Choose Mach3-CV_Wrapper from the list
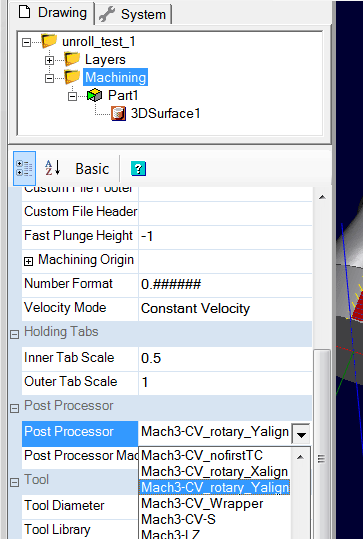The width and height of the screenshot is (363, 539). click(x=202, y=504)
